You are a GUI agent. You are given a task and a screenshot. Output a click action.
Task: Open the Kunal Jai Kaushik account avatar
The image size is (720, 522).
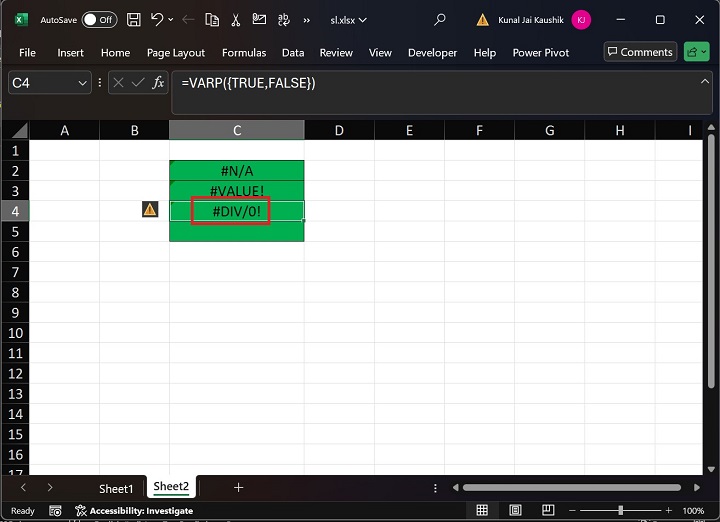click(x=581, y=20)
